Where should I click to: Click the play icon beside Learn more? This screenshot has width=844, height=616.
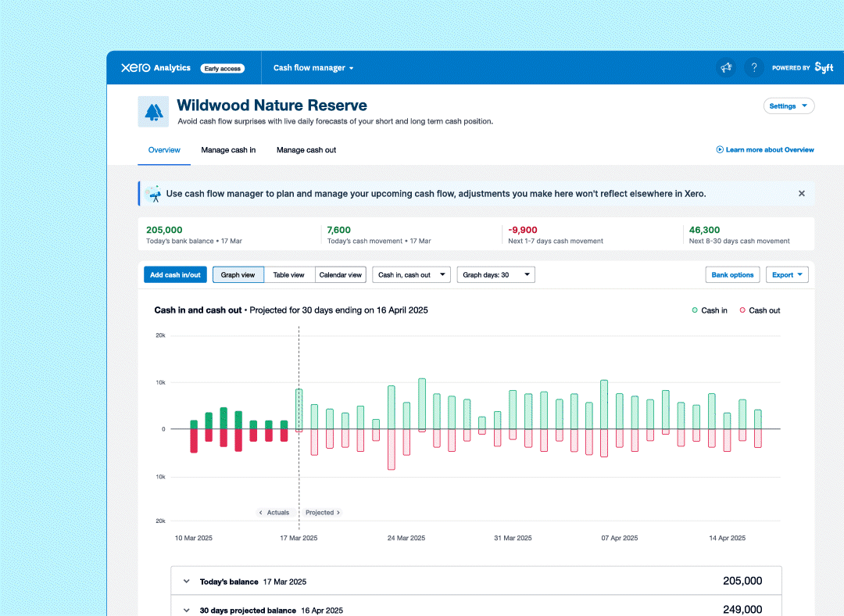(x=720, y=149)
